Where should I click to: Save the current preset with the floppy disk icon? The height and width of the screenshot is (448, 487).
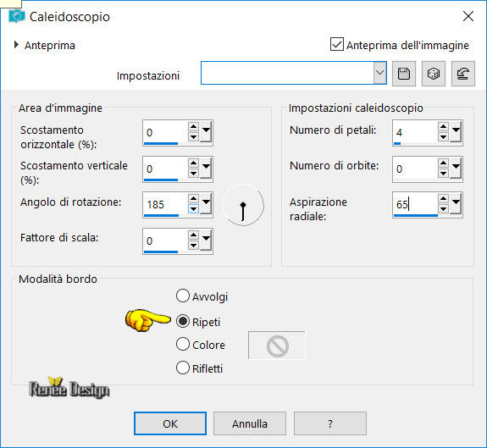coord(404,74)
